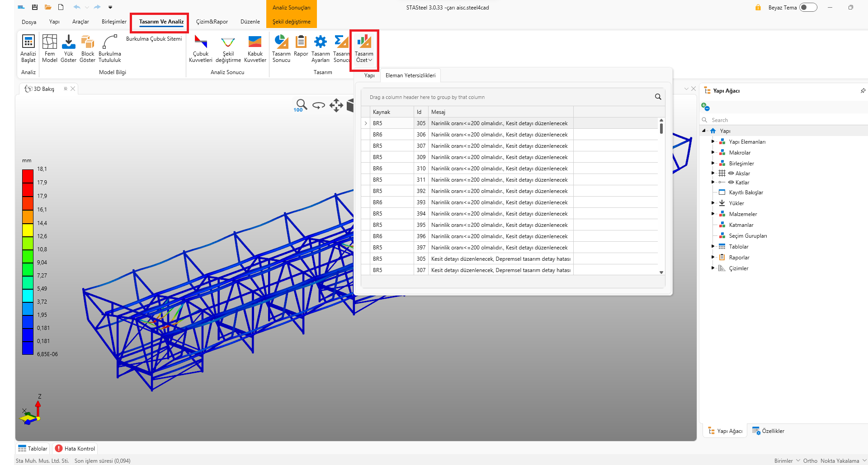Toggle visibility eye for Katlar
The image size is (868, 465).
tap(731, 183)
